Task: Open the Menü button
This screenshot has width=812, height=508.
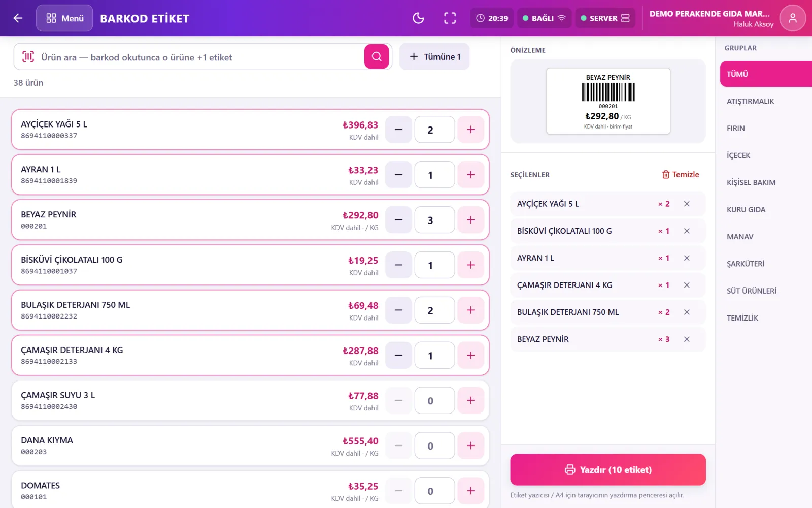Action: (64, 18)
